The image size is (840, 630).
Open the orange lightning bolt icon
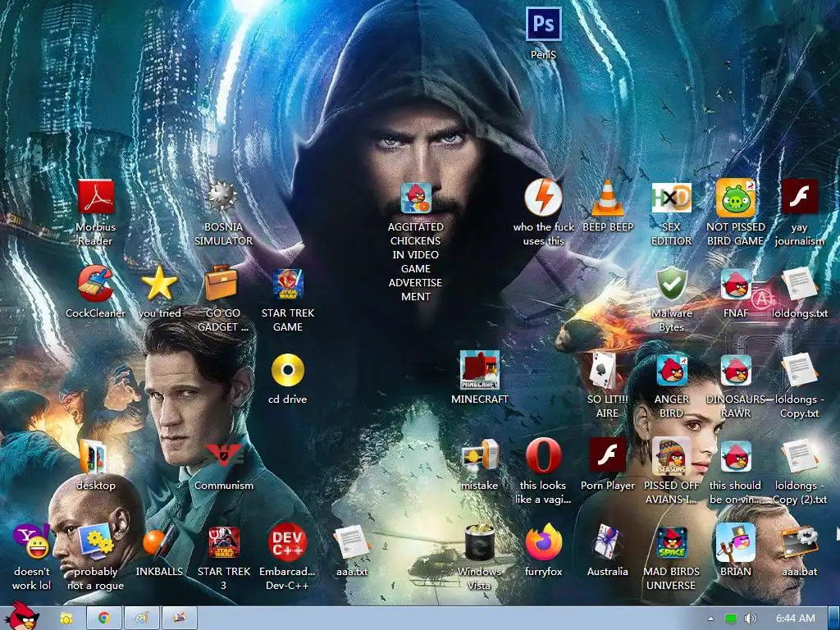pos(543,198)
